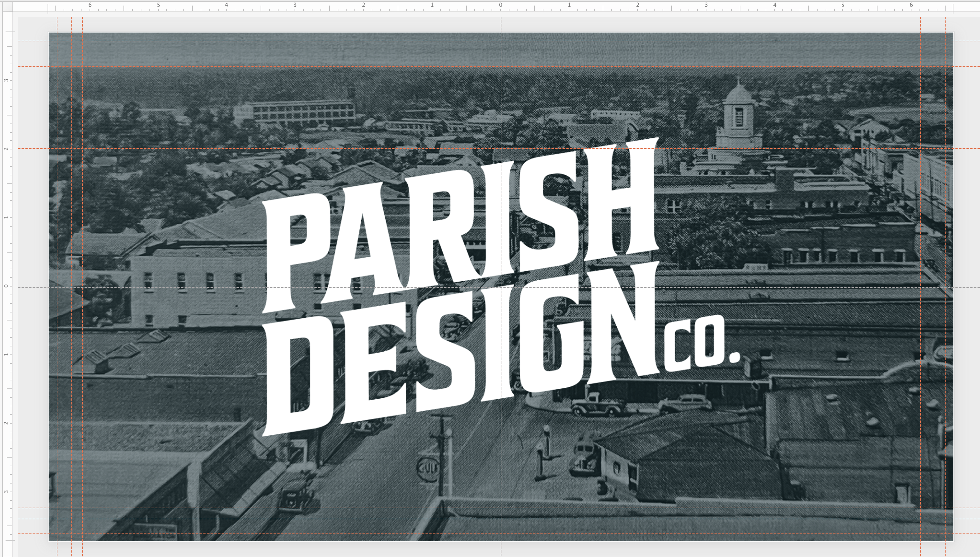Viewport: 980px width, 557px height.
Task: Click the gray vertical center guide line
Action: pos(501,96)
